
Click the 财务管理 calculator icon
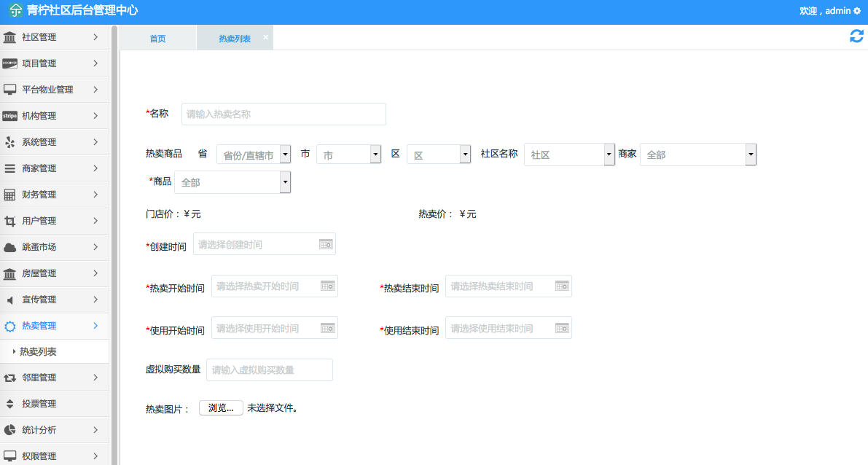(x=9, y=195)
